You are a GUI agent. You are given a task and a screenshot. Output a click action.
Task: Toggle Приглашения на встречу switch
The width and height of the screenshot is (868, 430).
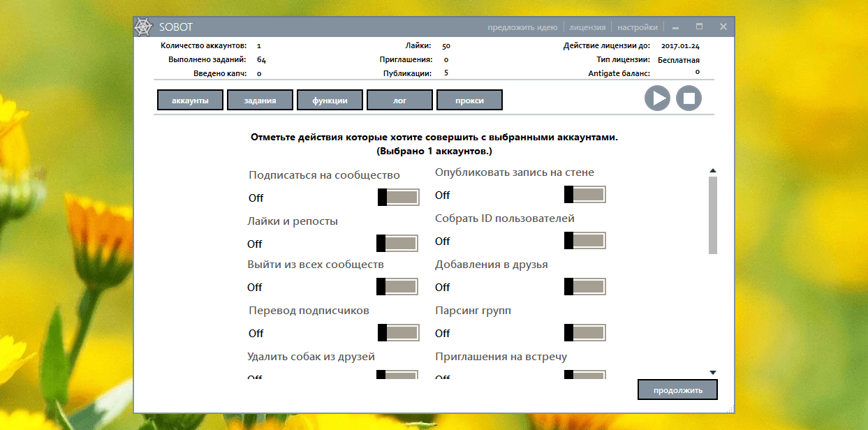[x=585, y=374]
